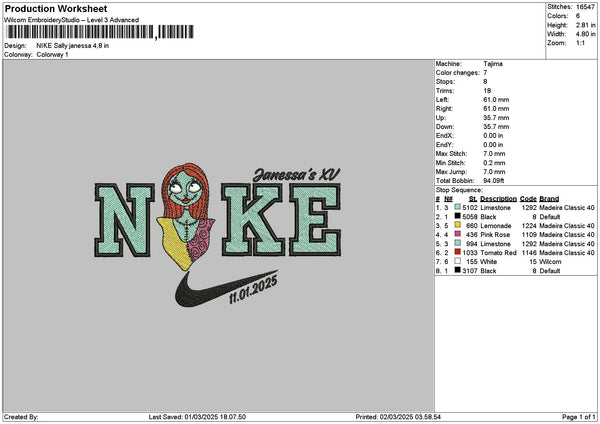Click the 'Printed: 02/03/2025' footer text
This screenshot has width=600, height=424.
click(x=398, y=417)
